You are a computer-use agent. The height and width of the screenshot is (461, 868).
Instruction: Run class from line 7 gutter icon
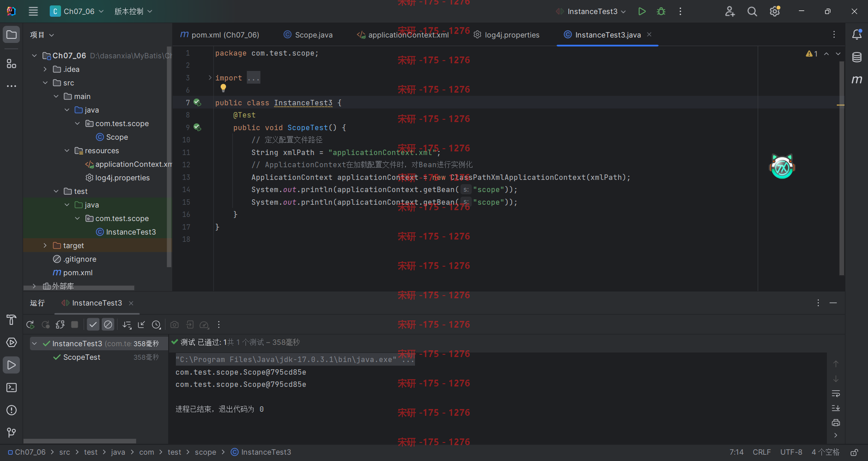(197, 103)
